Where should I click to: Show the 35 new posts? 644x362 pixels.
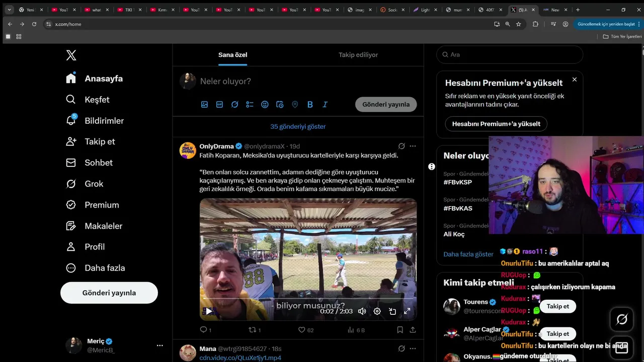pos(298,127)
